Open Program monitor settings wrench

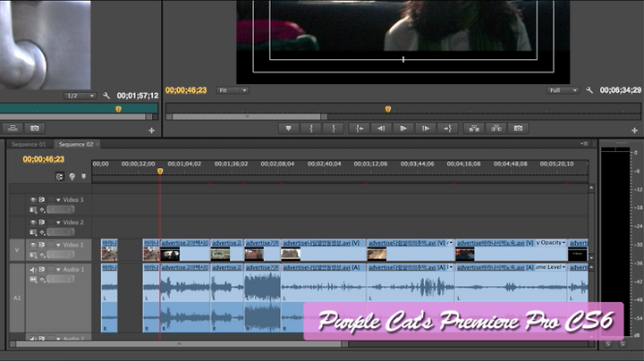[x=589, y=90]
